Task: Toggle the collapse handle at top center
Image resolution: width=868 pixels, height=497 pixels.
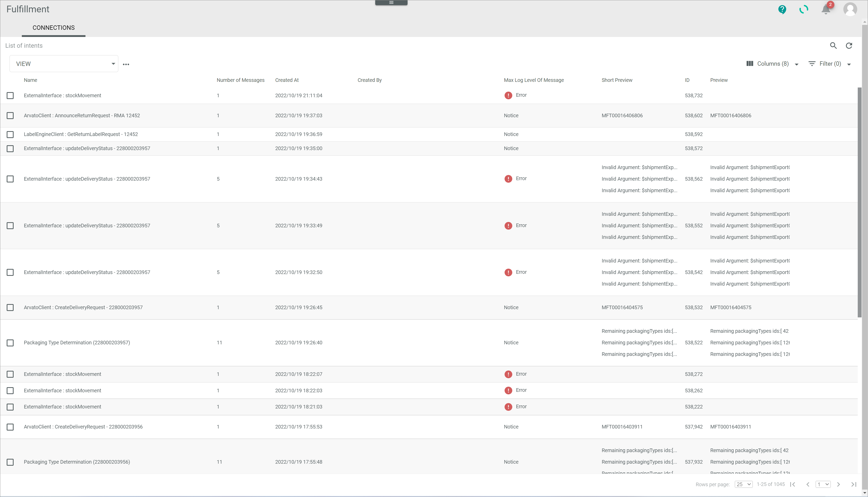Action: point(391,3)
